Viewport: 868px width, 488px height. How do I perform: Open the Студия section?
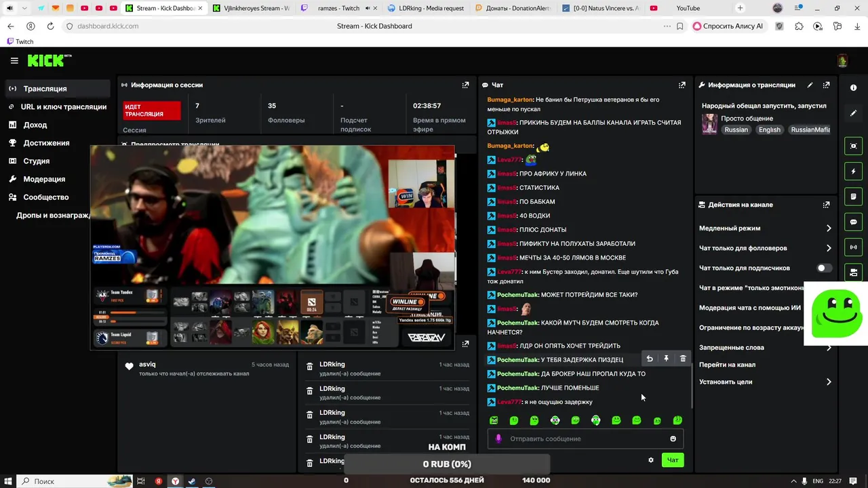(57, 161)
